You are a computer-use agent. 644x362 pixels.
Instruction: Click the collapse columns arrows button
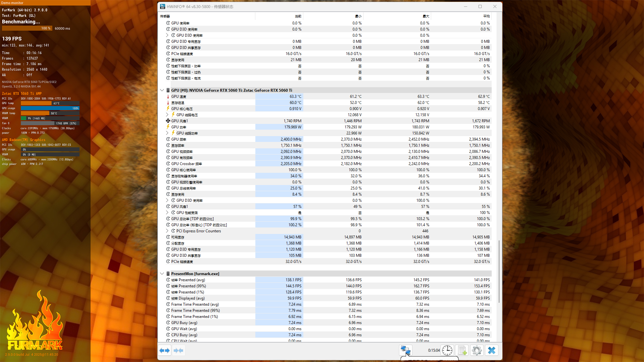[x=178, y=350]
